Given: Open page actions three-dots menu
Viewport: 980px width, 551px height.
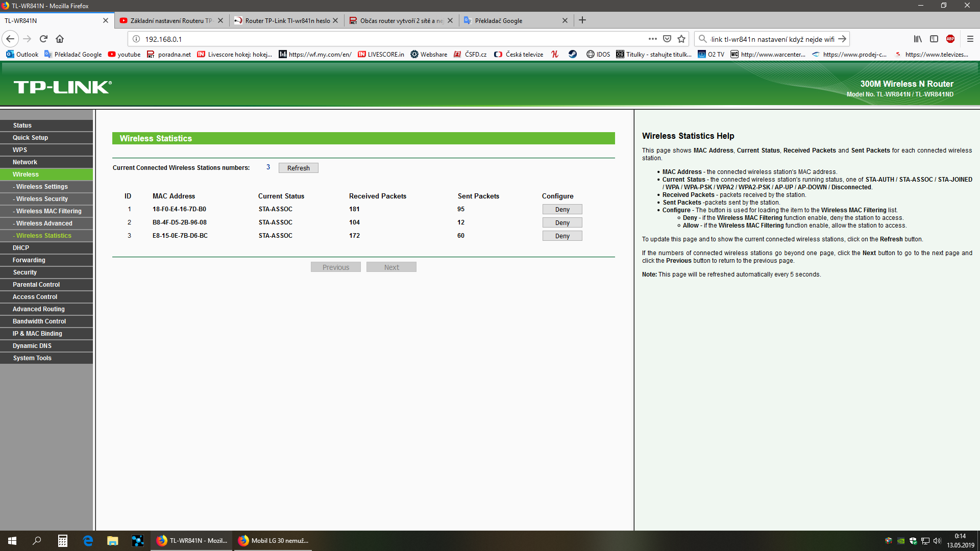Looking at the screenshot, I should click(x=652, y=39).
